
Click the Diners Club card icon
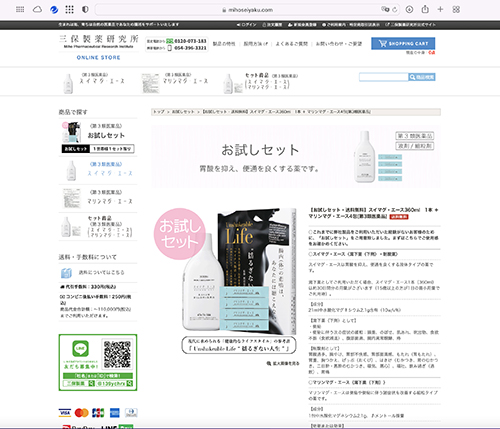tap(131, 413)
